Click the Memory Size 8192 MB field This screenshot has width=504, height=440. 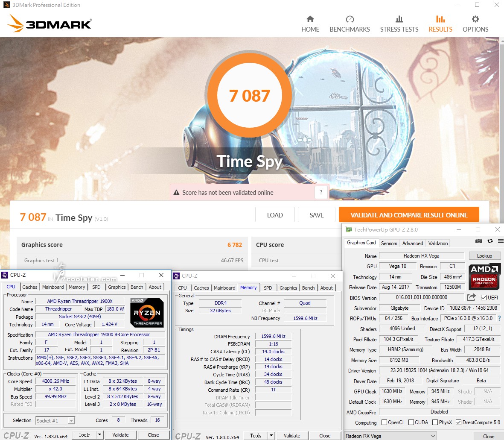pos(399,360)
